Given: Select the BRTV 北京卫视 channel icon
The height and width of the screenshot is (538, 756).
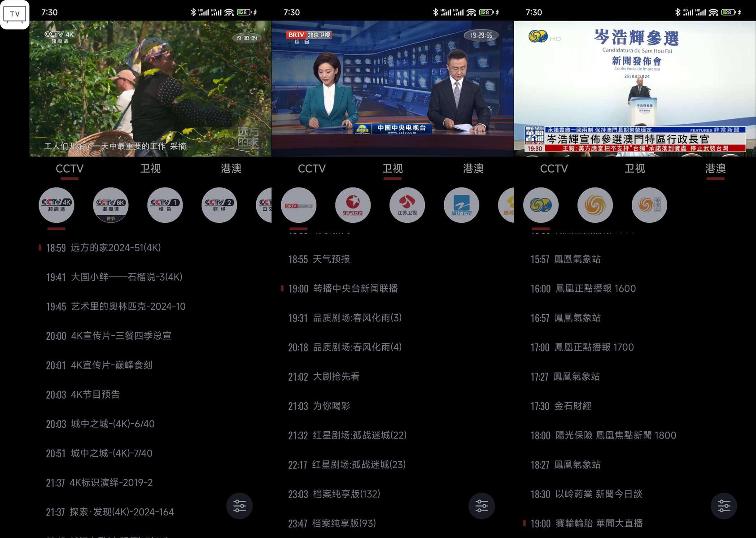Looking at the screenshot, I should [x=299, y=205].
